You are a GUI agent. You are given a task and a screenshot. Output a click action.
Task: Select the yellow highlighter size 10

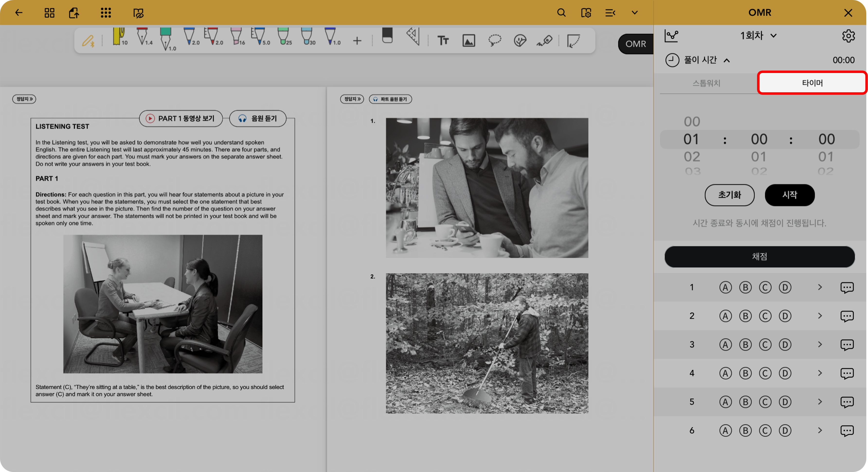point(120,37)
